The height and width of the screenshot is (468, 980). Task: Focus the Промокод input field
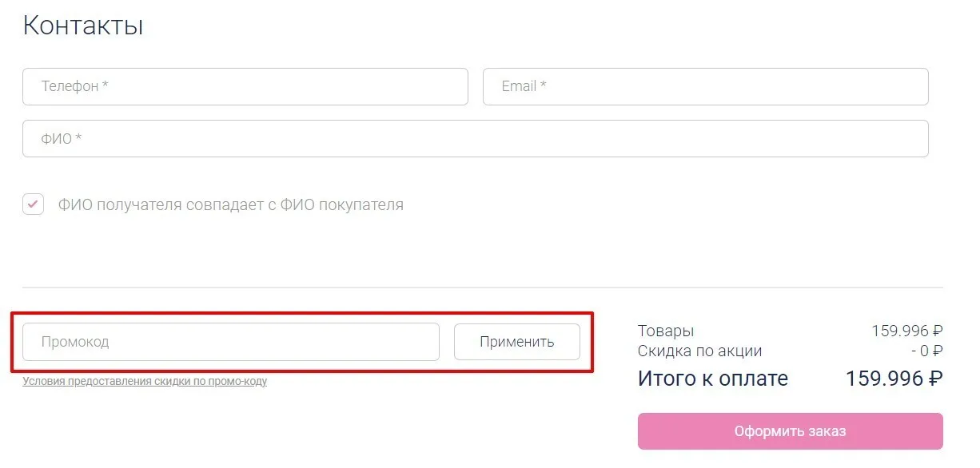231,342
